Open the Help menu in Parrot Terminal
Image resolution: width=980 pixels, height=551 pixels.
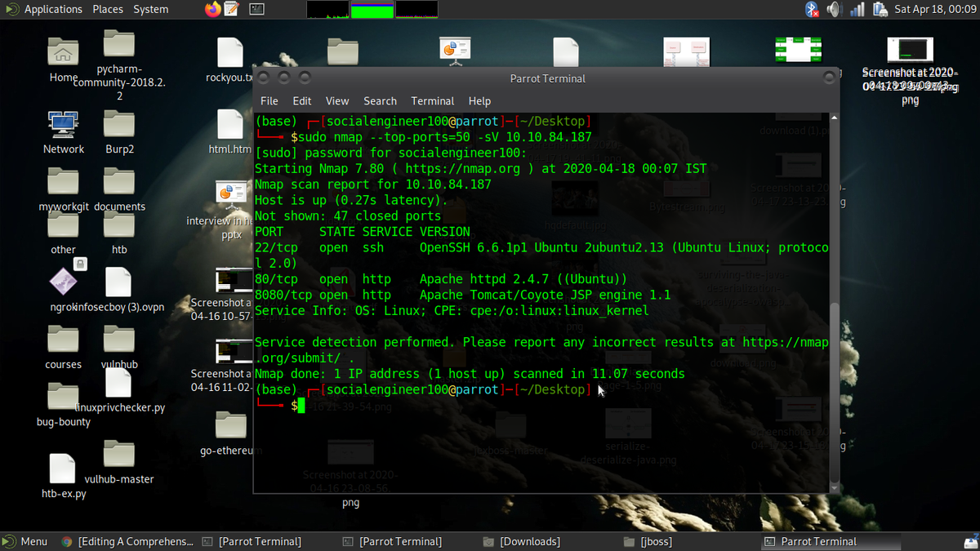[479, 101]
